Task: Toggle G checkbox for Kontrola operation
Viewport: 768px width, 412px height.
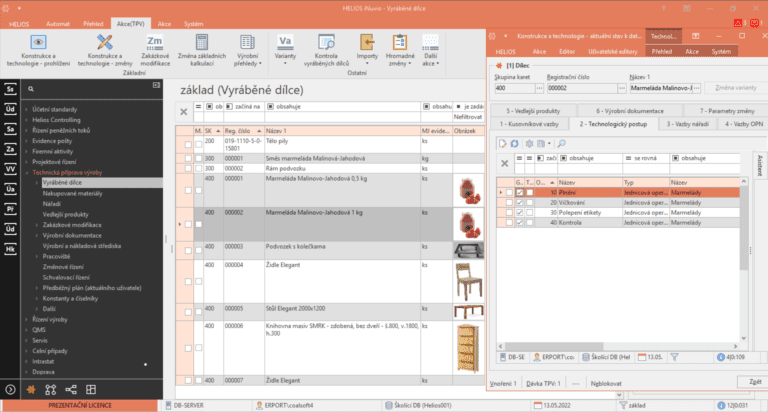Action: pos(520,222)
